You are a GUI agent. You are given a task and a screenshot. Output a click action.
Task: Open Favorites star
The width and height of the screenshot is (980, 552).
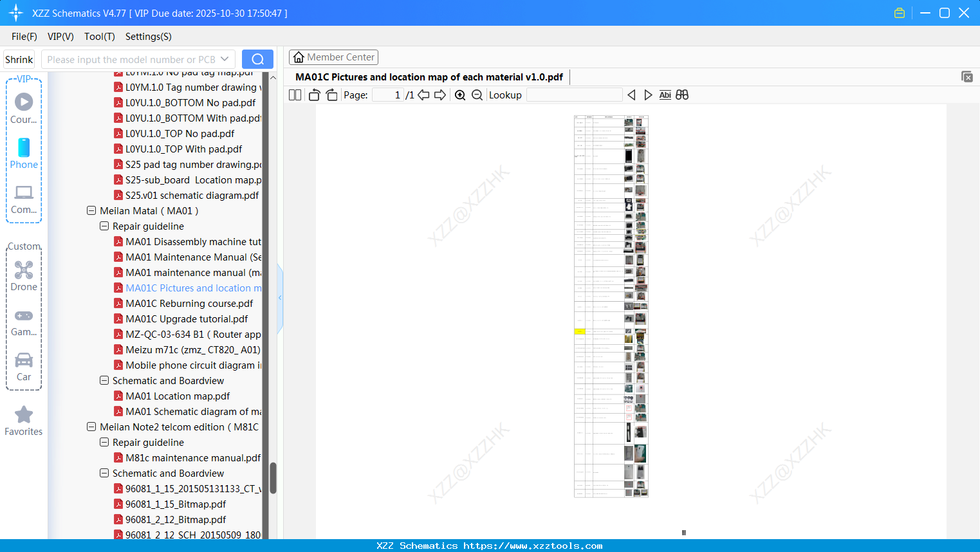[x=24, y=421]
